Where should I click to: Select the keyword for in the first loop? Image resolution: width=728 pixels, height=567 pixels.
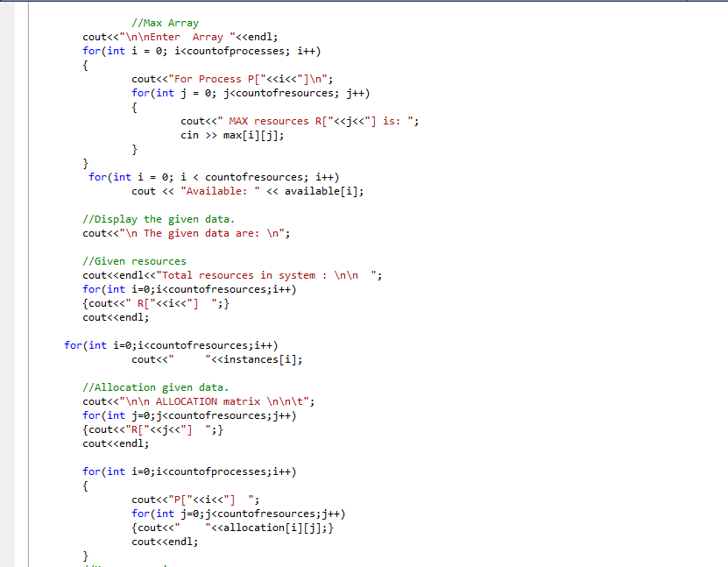94,50
